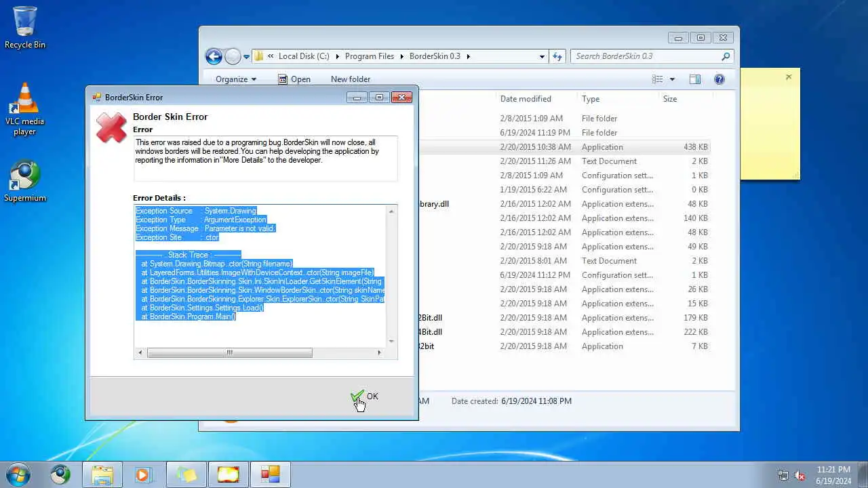
Task: Click the folder icon in the address bar
Action: [x=259, y=56]
